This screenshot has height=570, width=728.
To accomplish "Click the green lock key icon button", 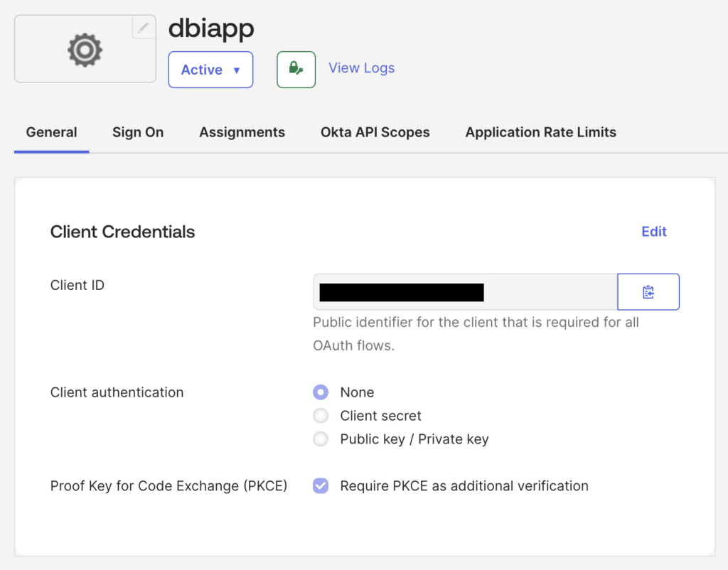I will (x=296, y=70).
